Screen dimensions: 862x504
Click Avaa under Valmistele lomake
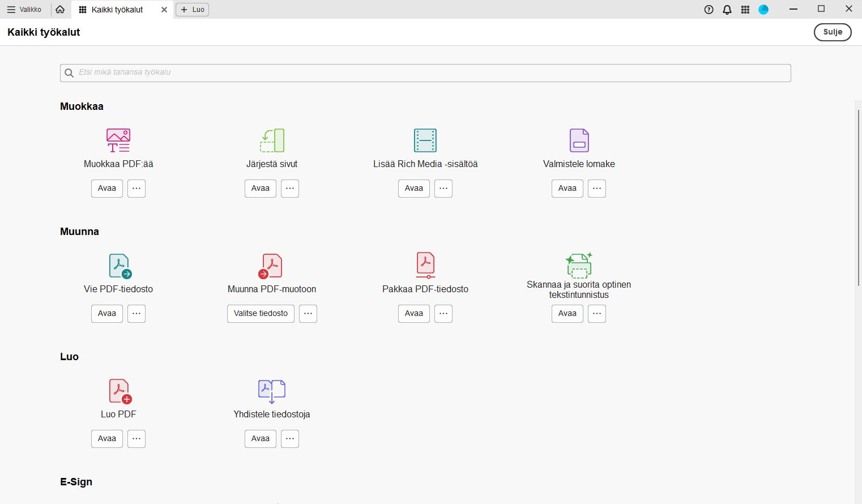pyautogui.click(x=567, y=189)
